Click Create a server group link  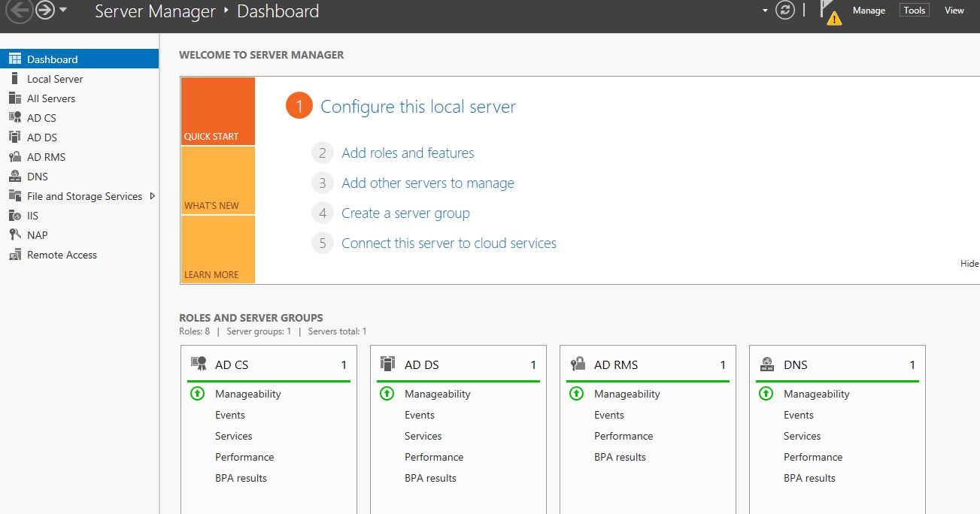click(405, 213)
